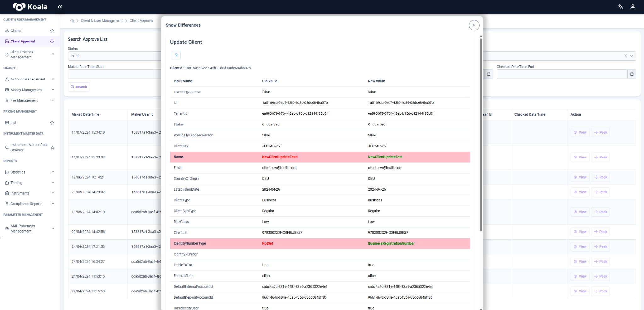Open calendar icon left of Checked Date Time End
The image size is (644, 310).
coord(489,74)
